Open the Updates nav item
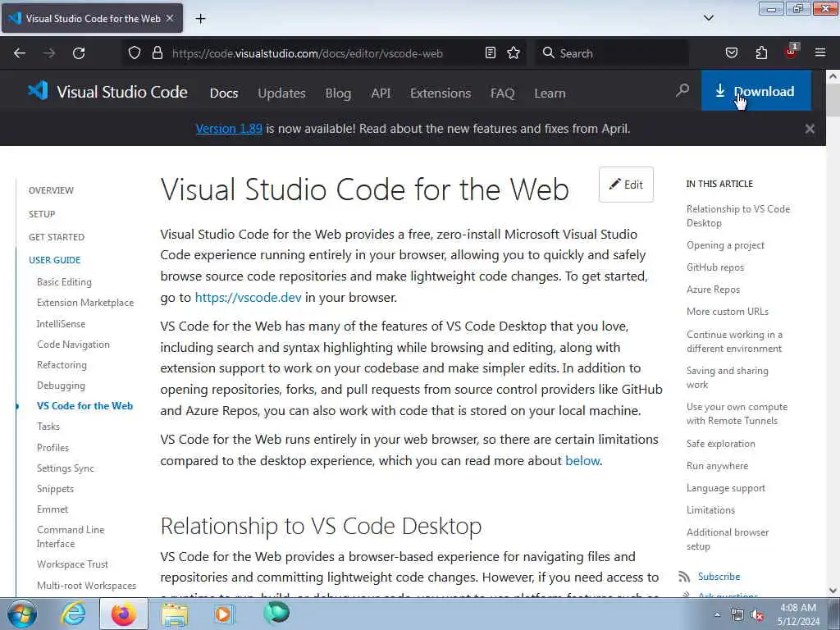Image resolution: width=840 pixels, height=630 pixels. [x=282, y=94]
